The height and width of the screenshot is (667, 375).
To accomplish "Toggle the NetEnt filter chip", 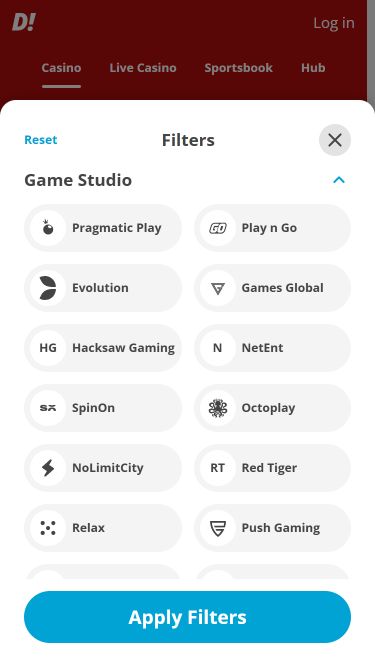I will pyautogui.click(x=273, y=348).
